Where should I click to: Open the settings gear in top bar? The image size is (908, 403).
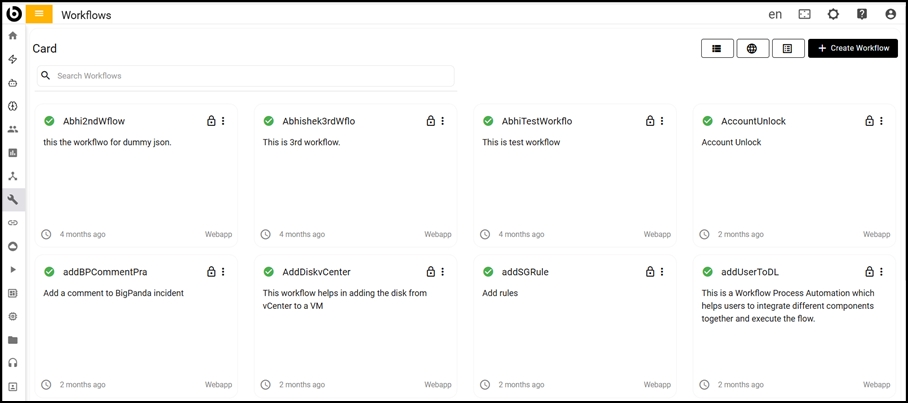(x=833, y=14)
